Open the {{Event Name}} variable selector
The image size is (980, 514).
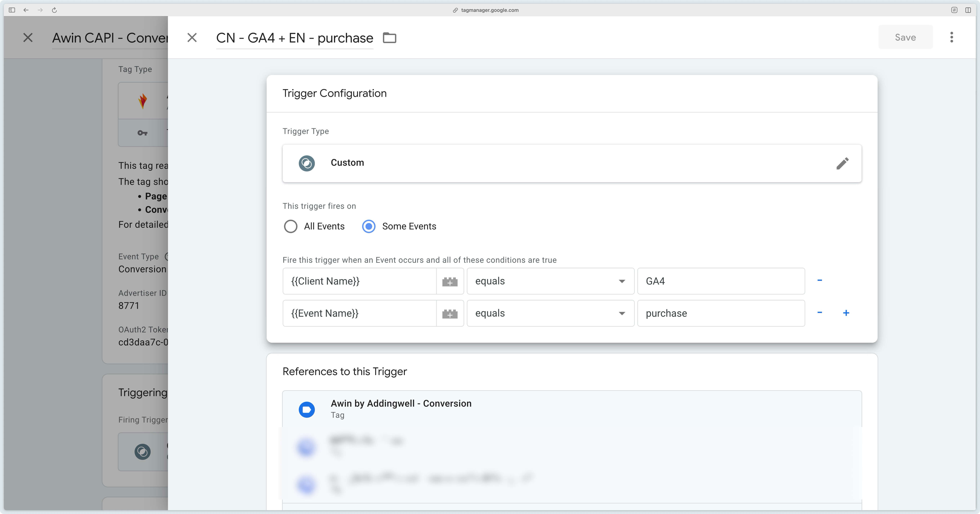pyautogui.click(x=359, y=313)
